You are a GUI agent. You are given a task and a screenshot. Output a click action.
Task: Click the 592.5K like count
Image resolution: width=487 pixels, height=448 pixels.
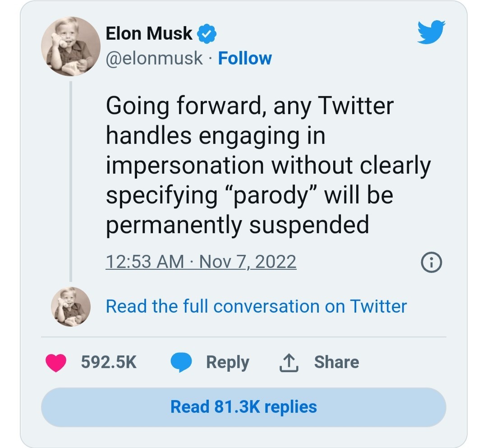109,362
